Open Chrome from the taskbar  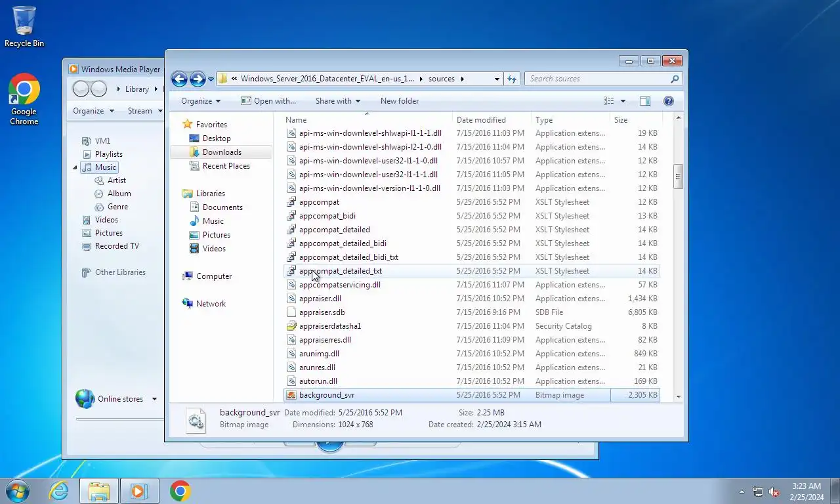[x=180, y=491]
